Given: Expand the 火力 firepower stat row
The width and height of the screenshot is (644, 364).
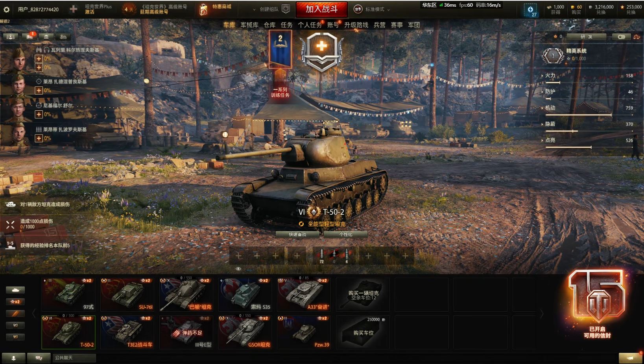Looking at the screenshot, I should point(588,76).
